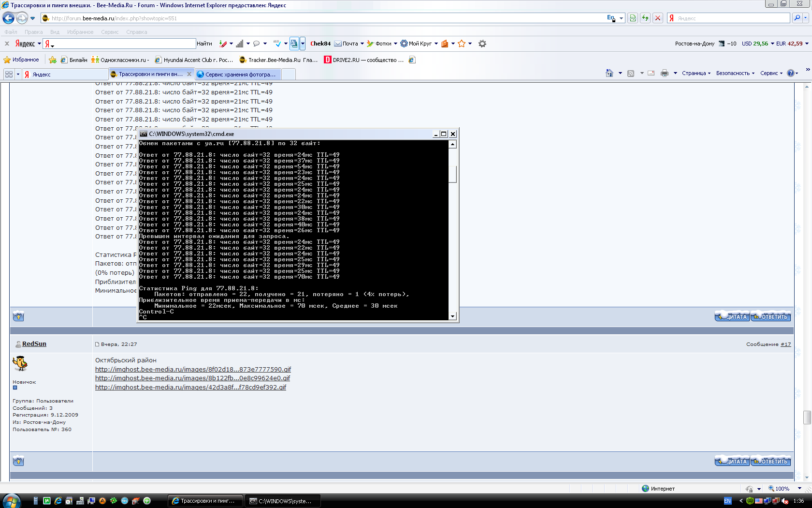This screenshot has height=508, width=812.
Task: Open the first imghost 8f02d18 gif link
Action: point(193,369)
